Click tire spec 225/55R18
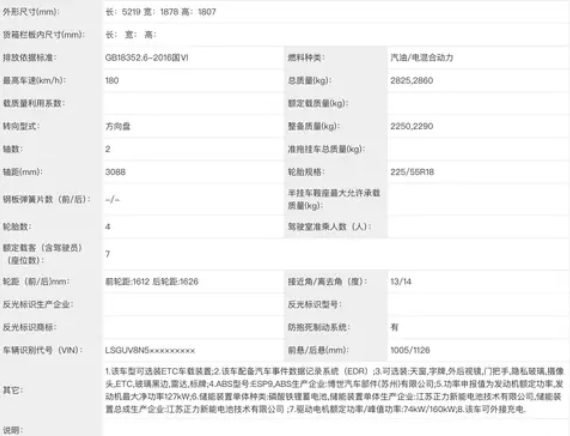570x436 pixels. [412, 172]
